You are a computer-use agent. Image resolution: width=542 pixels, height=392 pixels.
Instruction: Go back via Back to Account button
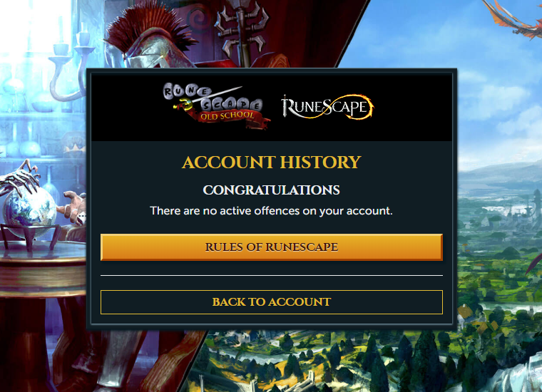271,302
